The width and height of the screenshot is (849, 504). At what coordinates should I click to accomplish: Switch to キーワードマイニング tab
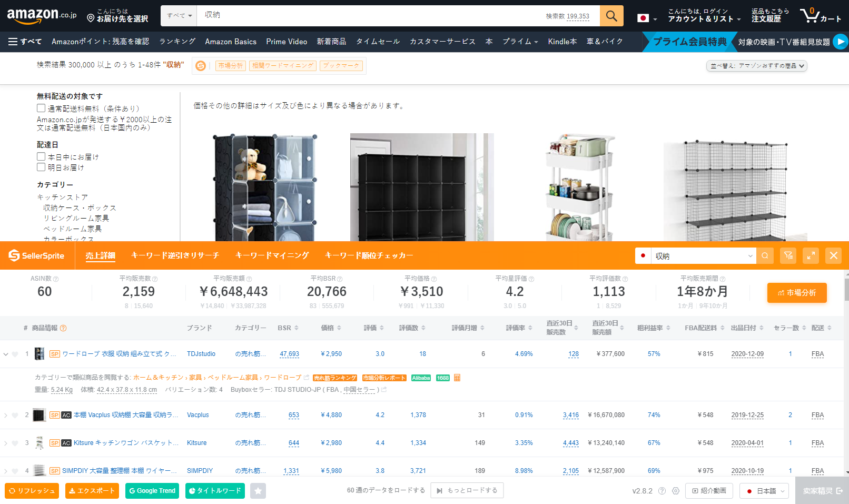272,256
